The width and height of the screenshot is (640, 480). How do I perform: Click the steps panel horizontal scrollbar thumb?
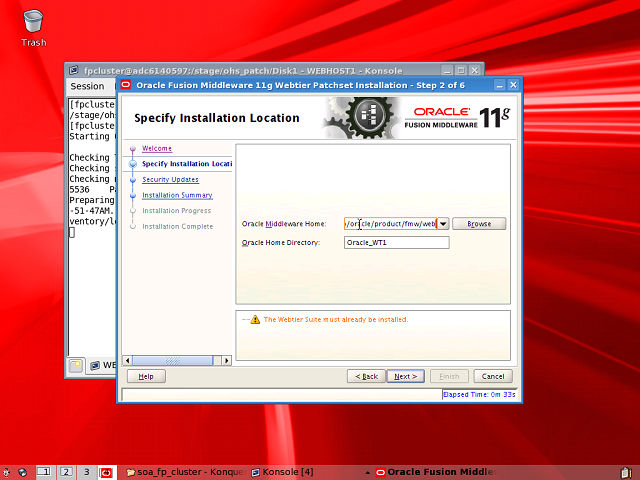(x=172, y=360)
